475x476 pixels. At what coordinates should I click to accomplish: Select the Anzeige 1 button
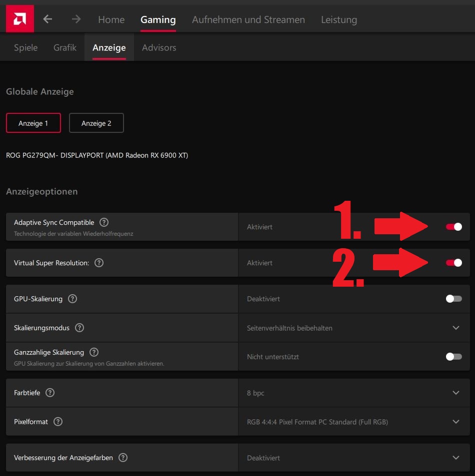[x=33, y=123]
